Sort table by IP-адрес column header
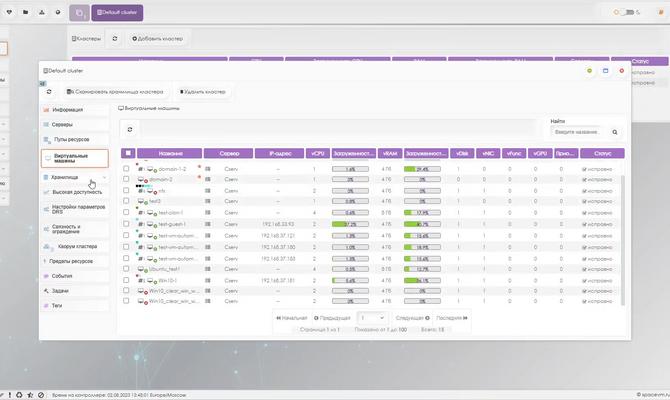This screenshot has height=400, width=670. click(279, 153)
